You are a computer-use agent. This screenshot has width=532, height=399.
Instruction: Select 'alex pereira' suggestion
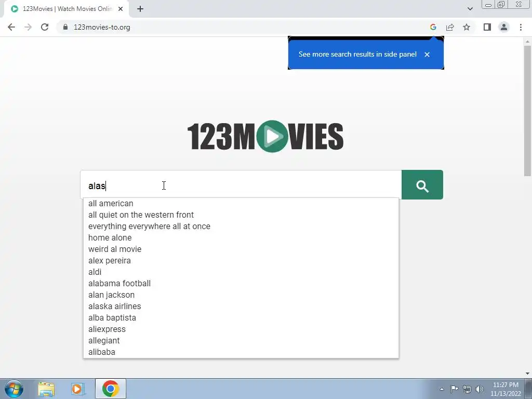(x=241, y=261)
